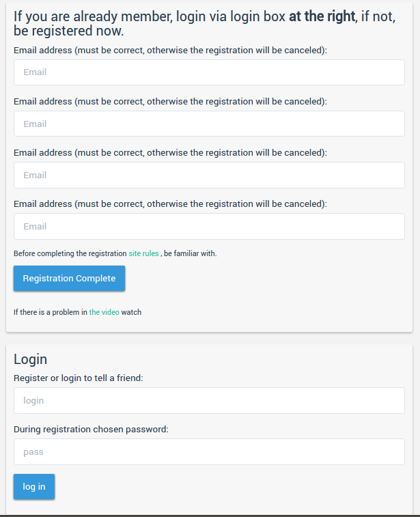Click the fourth Email input field
Image resolution: width=420 pixels, height=517 pixels.
(209, 227)
